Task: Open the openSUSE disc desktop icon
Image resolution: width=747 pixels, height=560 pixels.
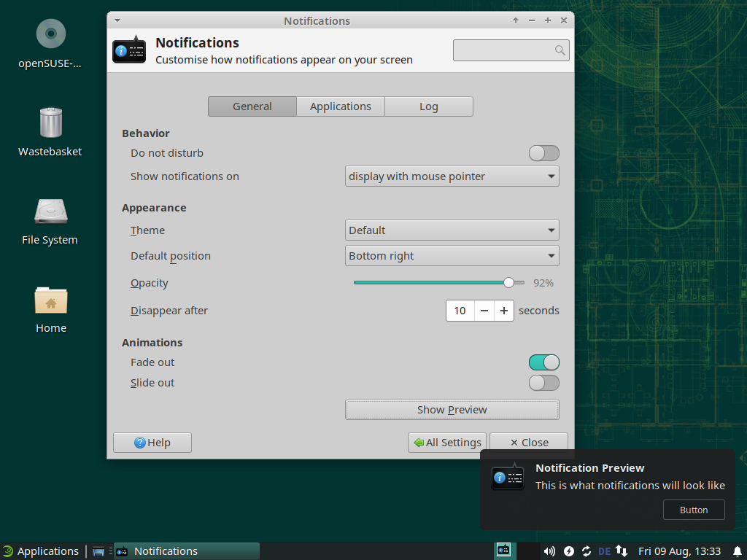Action: tap(50, 34)
